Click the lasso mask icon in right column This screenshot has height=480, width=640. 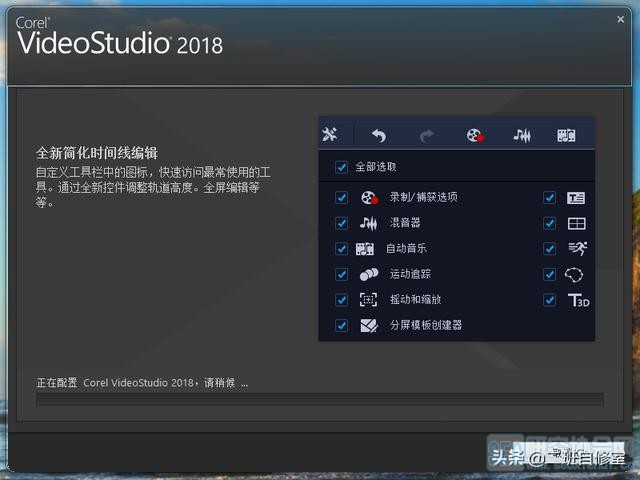click(574, 275)
